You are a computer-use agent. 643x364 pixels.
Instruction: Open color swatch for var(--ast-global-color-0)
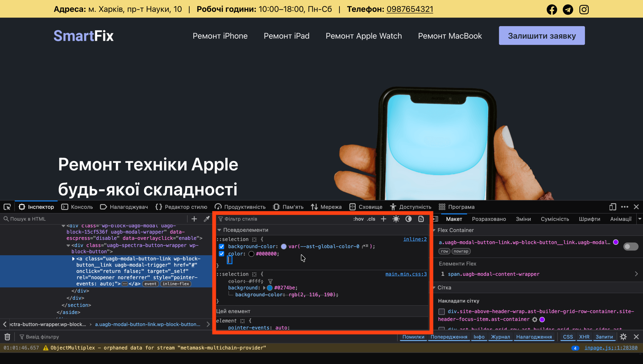pos(284,246)
